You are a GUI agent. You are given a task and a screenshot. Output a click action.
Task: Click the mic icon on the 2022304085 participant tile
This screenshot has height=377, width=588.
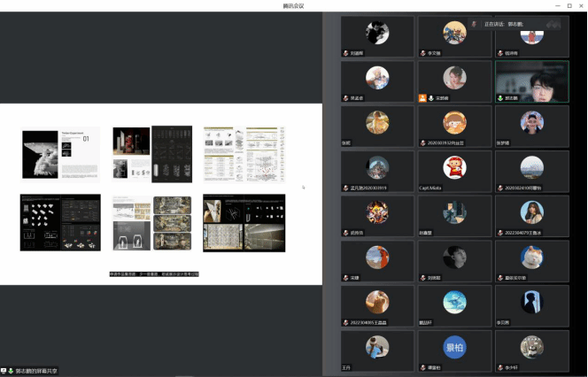346,324
